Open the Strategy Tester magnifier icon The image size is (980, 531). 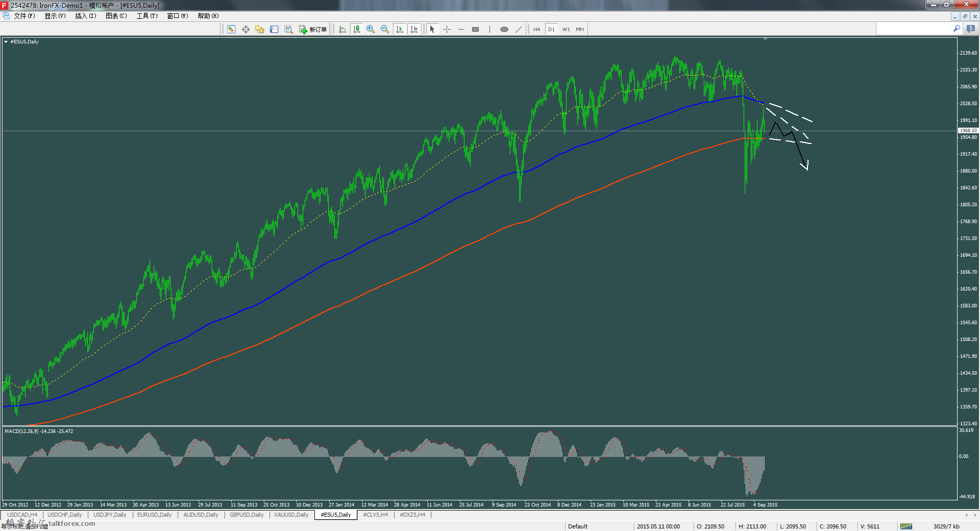(x=288, y=30)
